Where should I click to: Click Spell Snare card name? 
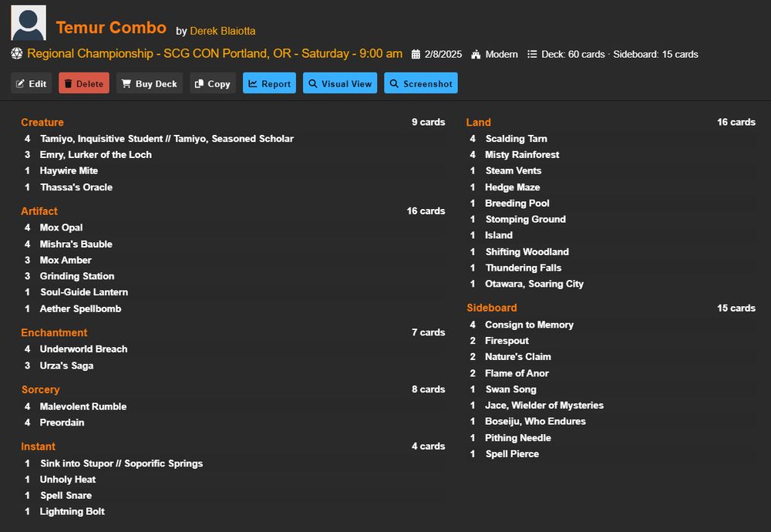(66, 495)
